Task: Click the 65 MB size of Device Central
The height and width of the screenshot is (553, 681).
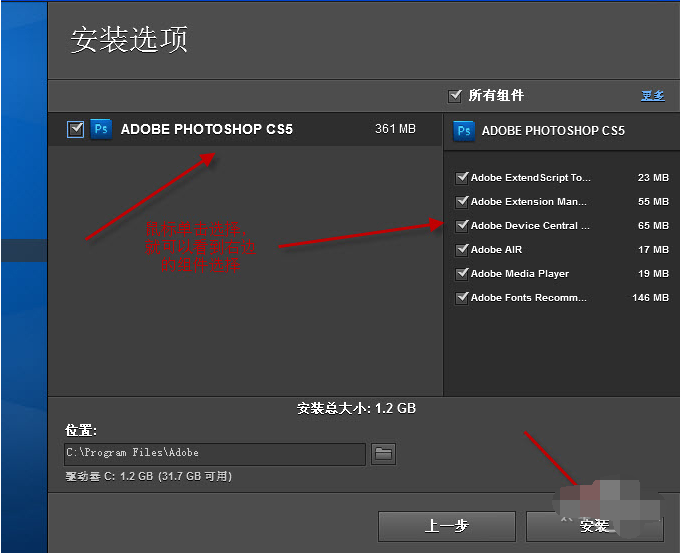Action: coord(653,225)
